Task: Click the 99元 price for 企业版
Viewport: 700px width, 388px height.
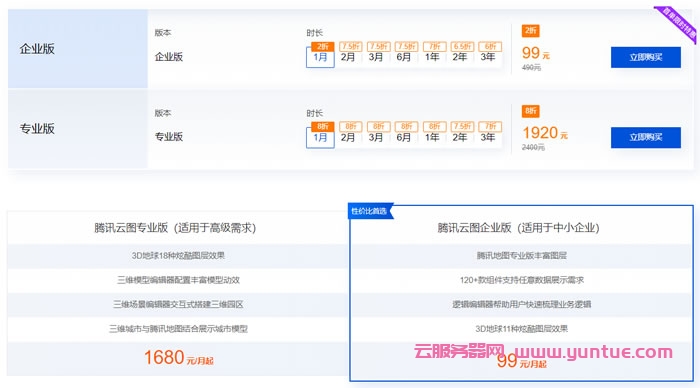Action: point(536,53)
